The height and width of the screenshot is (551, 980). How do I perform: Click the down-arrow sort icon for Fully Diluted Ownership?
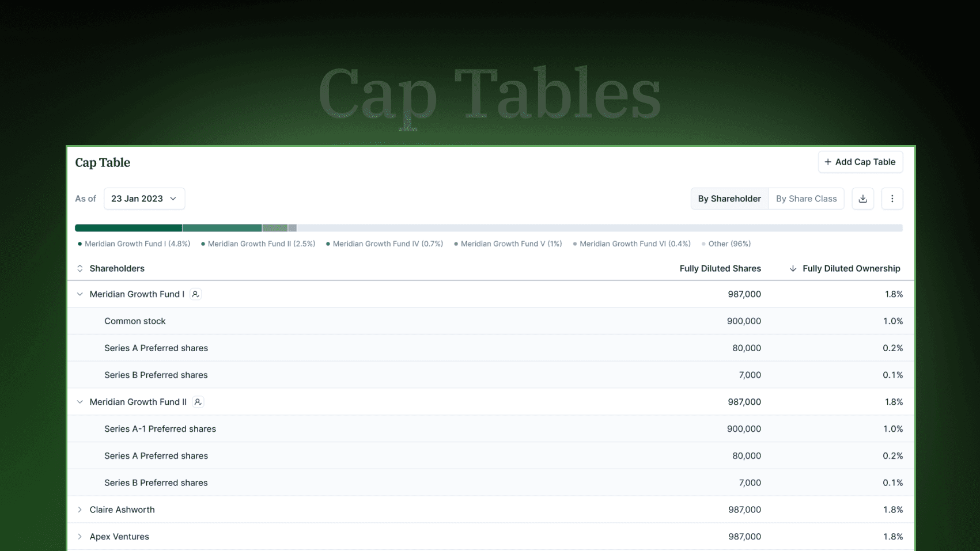(x=793, y=268)
